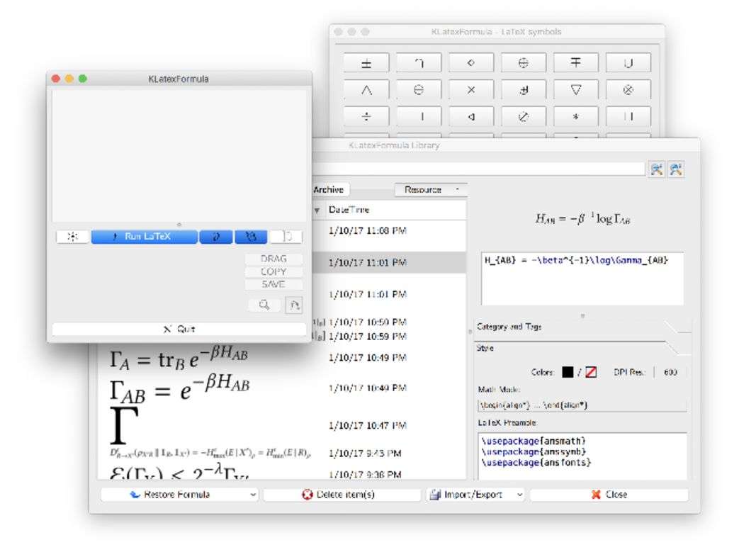This screenshot has height=557, width=756.
Task: Click the Run LaTeX button
Action: click(x=144, y=237)
